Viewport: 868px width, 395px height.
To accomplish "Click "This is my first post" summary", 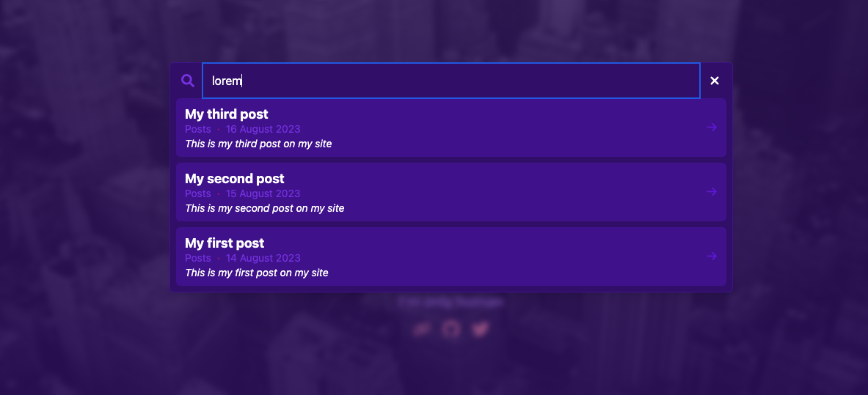I will pos(256,273).
